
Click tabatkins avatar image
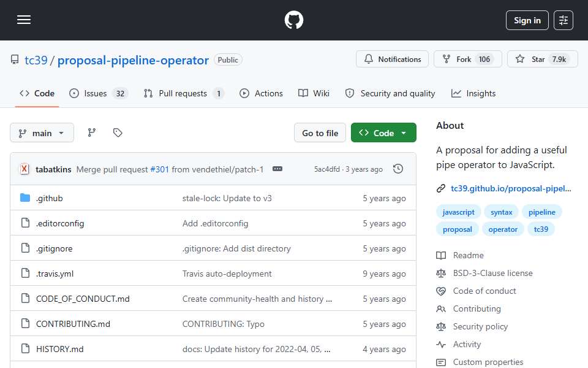[24, 169]
